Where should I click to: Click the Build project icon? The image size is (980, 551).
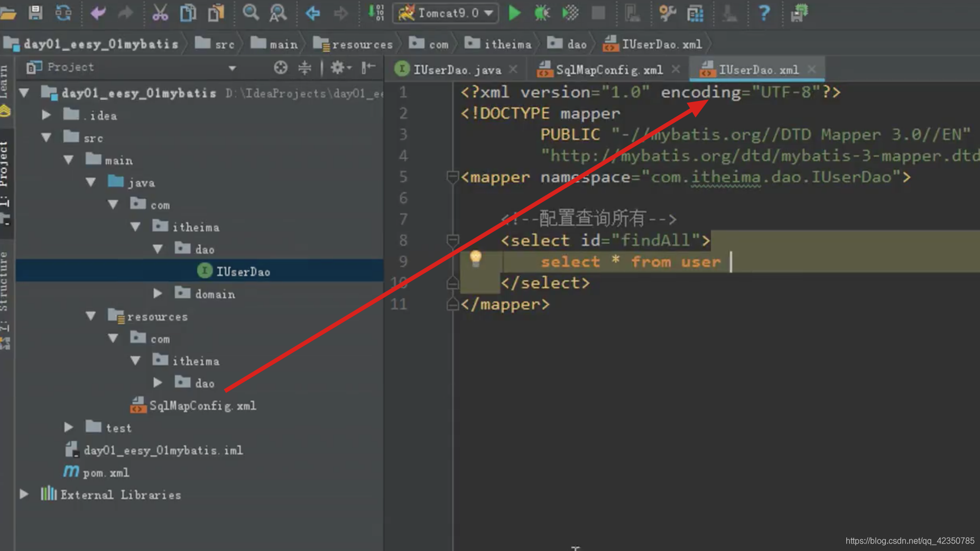(x=376, y=13)
